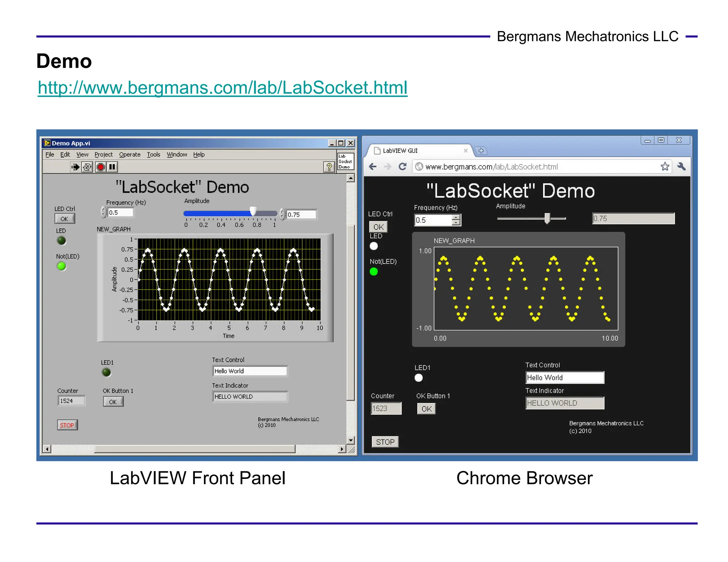The width and height of the screenshot is (728, 562).
Task: Open context help question mark icon
Action: 329,167
